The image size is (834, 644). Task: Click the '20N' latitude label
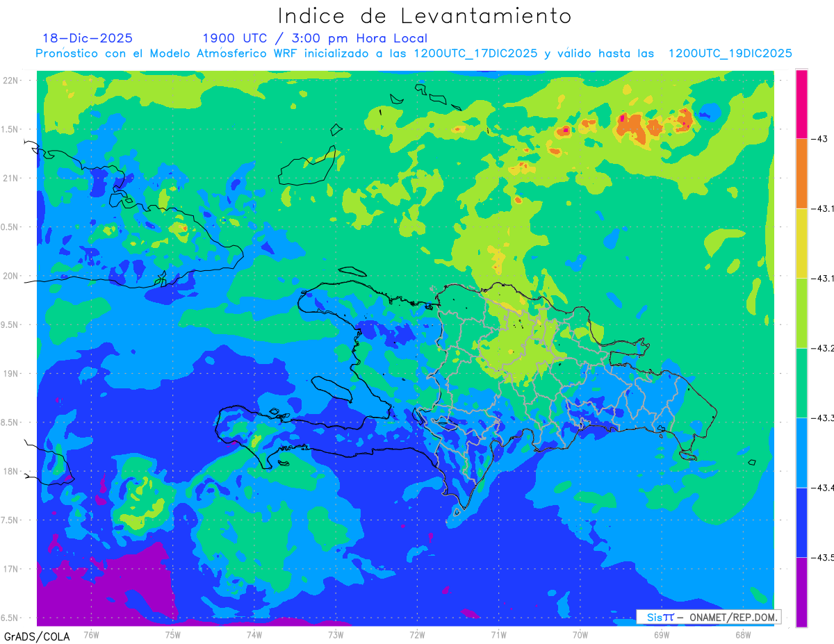tap(11, 276)
